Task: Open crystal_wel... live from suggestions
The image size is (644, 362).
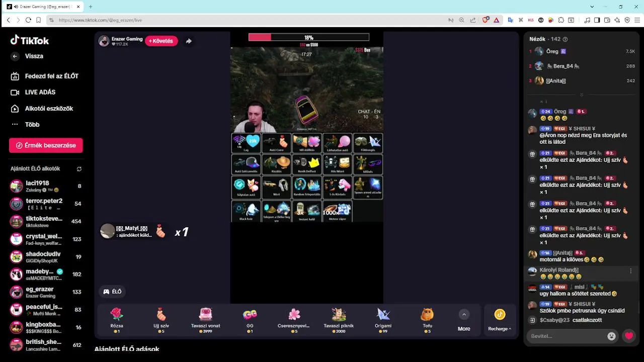Action: tap(46, 239)
